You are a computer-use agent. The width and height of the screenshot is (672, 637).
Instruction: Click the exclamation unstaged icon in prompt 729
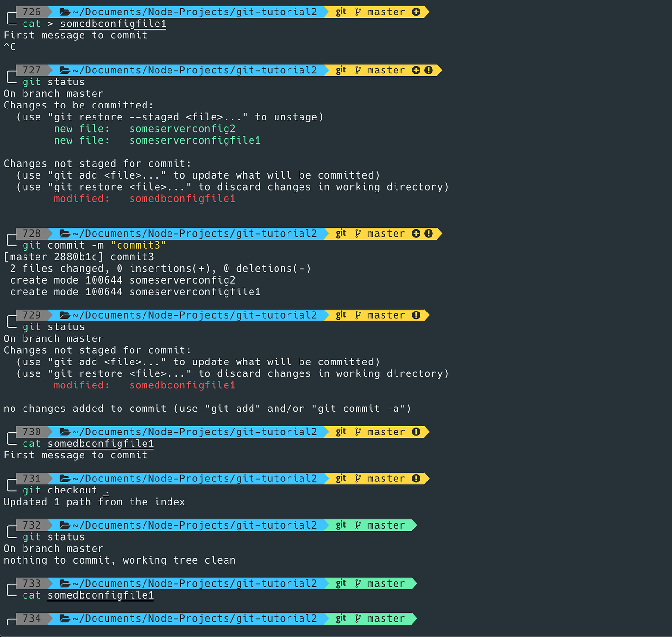click(416, 315)
